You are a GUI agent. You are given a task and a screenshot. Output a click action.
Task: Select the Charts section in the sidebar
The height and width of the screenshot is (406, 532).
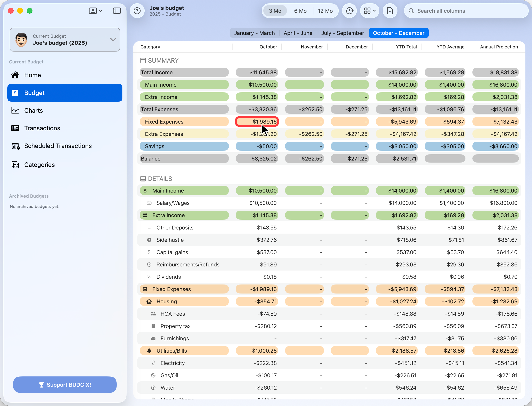(34, 110)
